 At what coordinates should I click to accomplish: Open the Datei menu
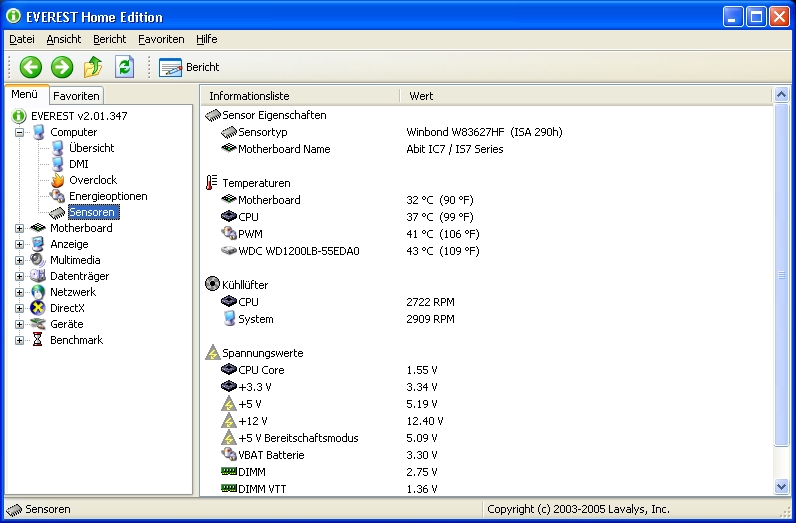click(x=22, y=39)
